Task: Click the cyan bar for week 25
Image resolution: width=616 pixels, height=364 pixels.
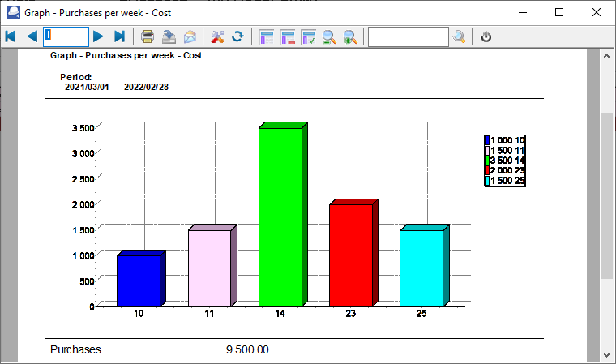Action: click(x=421, y=268)
